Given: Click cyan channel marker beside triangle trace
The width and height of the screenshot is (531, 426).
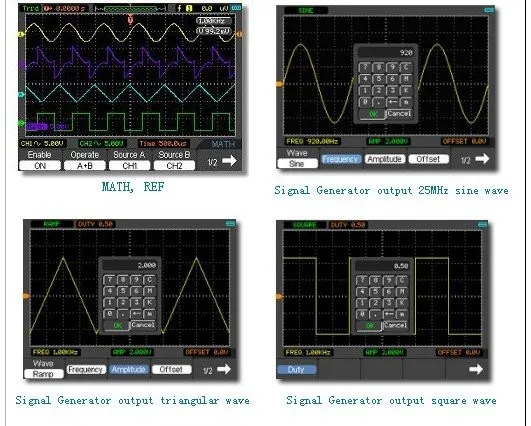Looking at the screenshot, I should click(21, 95).
